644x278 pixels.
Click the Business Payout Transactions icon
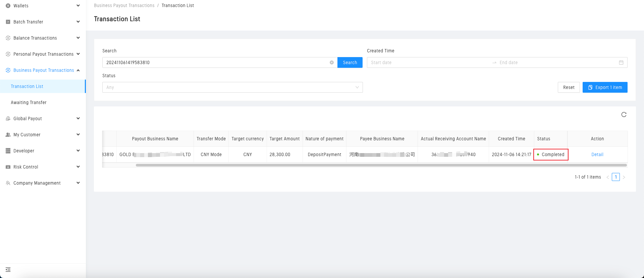(x=8, y=70)
